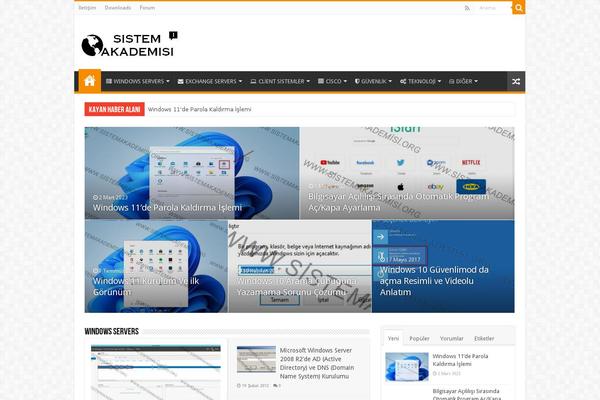Open sidebar link Bilgisayar Açılışı Sırasında Otomatik Program
600x400 pixels.
pyautogui.click(x=467, y=395)
